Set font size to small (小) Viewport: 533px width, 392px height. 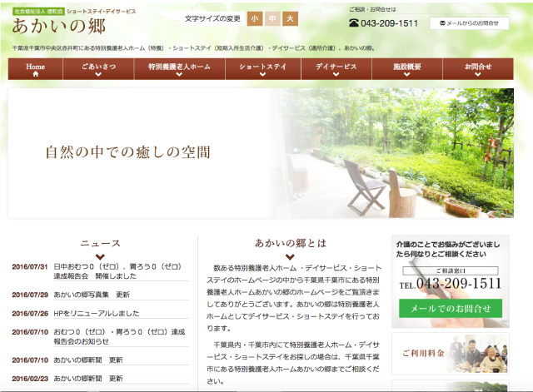(255, 18)
